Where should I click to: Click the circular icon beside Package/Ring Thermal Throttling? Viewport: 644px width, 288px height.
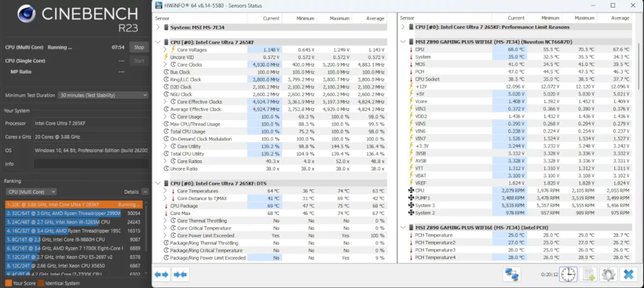click(166, 243)
